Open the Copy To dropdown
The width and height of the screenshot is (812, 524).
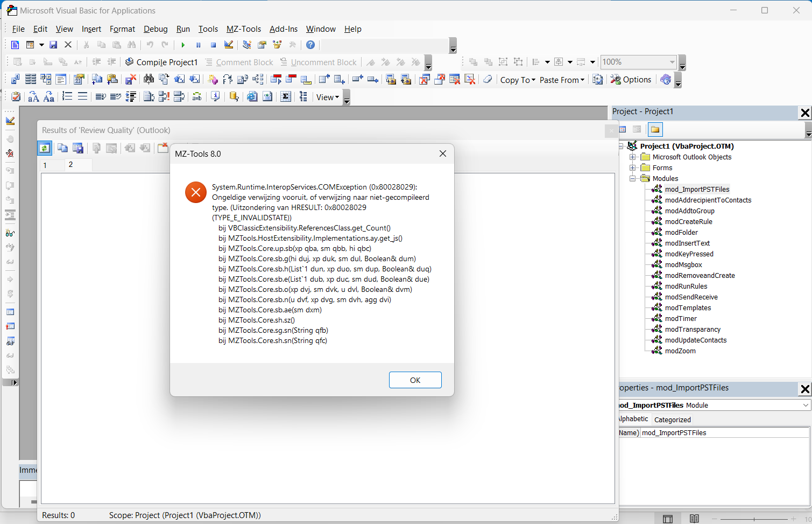[518, 80]
